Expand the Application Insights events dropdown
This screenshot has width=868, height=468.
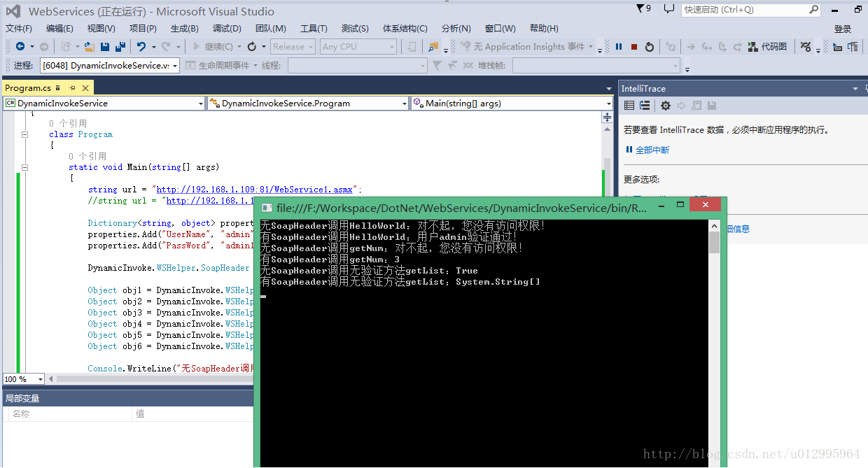[591, 47]
